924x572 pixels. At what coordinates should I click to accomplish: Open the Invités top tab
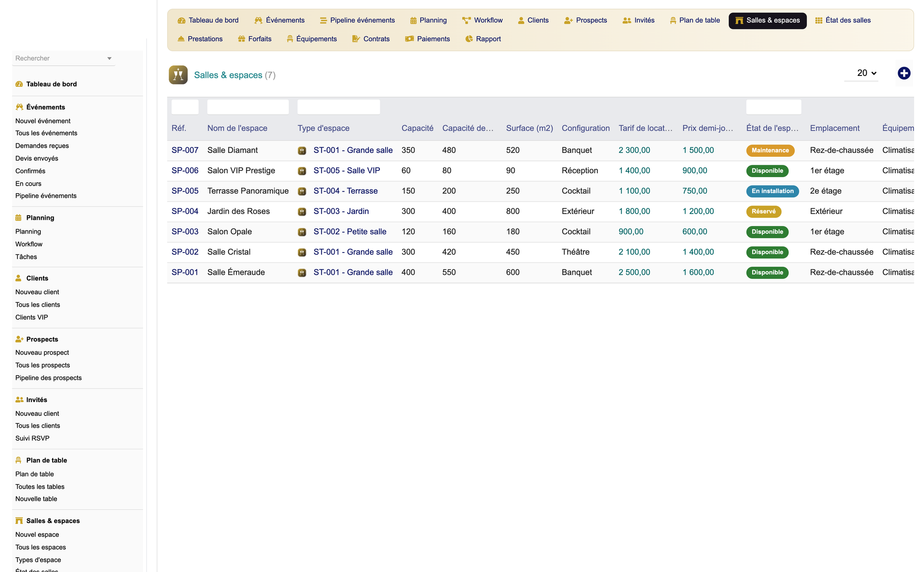tap(639, 20)
